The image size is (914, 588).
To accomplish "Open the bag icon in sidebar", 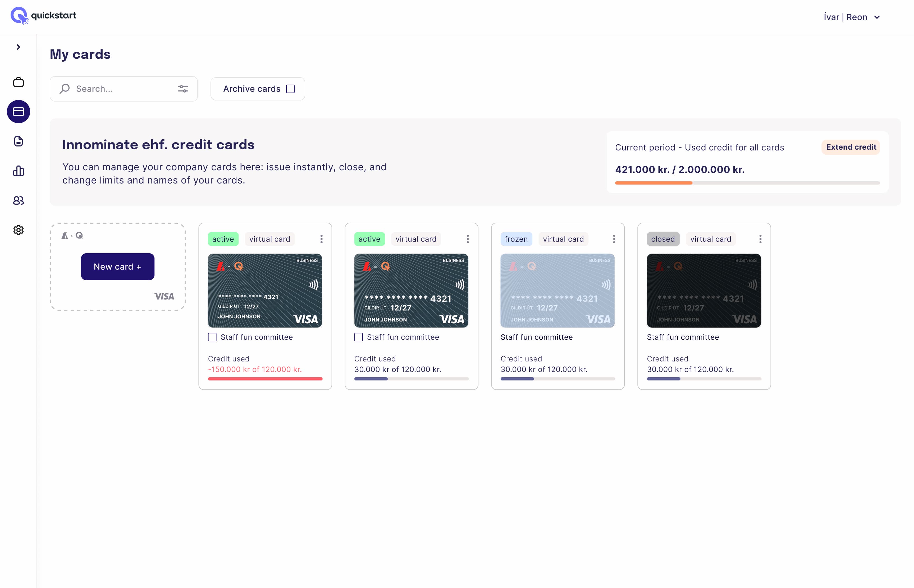I will (x=18, y=82).
